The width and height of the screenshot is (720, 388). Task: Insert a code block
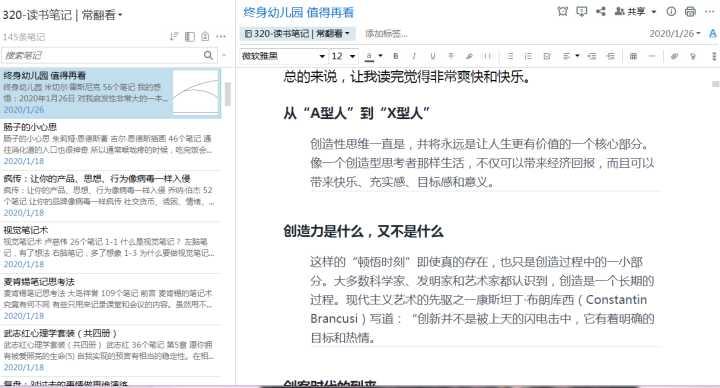tap(487, 56)
